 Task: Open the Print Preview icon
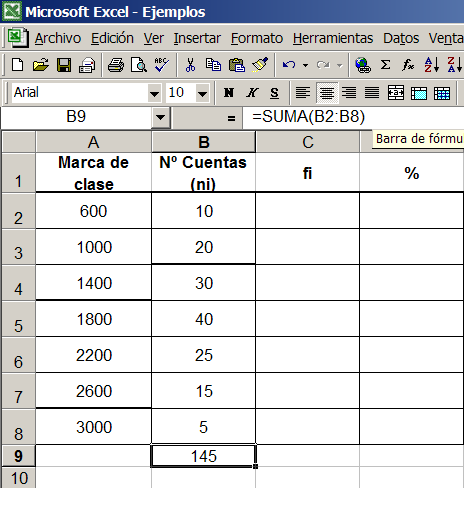[x=139, y=65]
